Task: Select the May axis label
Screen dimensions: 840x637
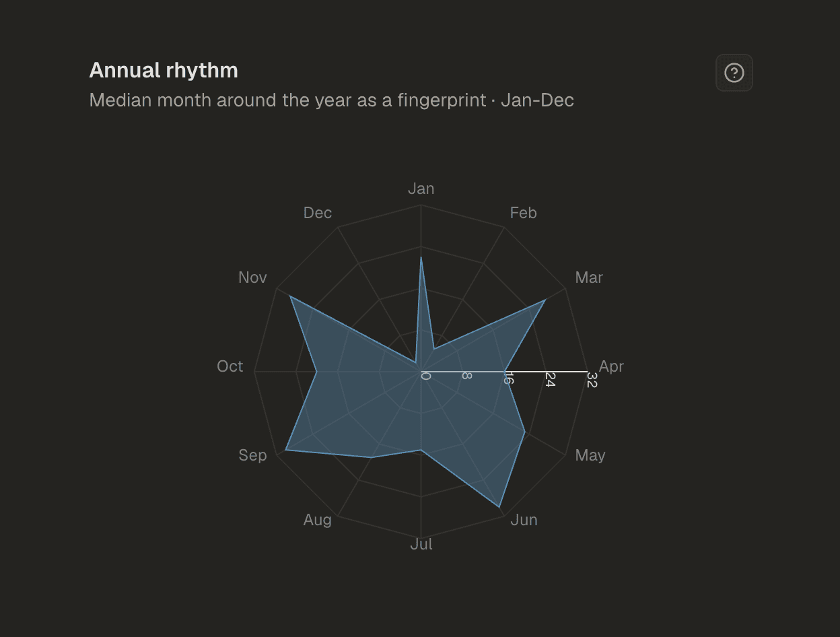Action: (590, 455)
